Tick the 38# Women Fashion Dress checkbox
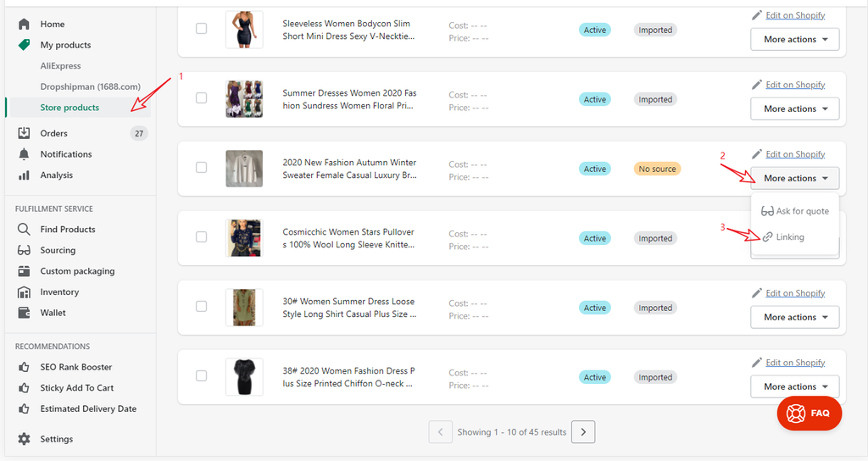Screen dimensions: 868x461 point(201,376)
